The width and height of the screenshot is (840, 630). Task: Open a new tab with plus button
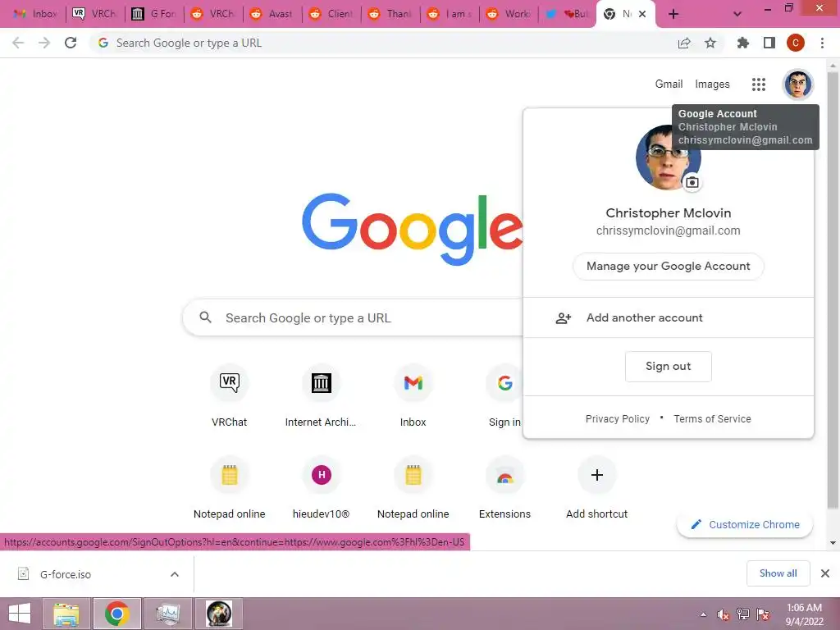(x=673, y=14)
